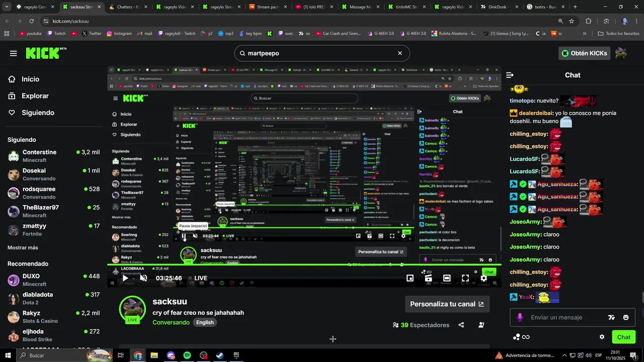
Task: Open diabladota recommended channel
Action: coord(53,298)
